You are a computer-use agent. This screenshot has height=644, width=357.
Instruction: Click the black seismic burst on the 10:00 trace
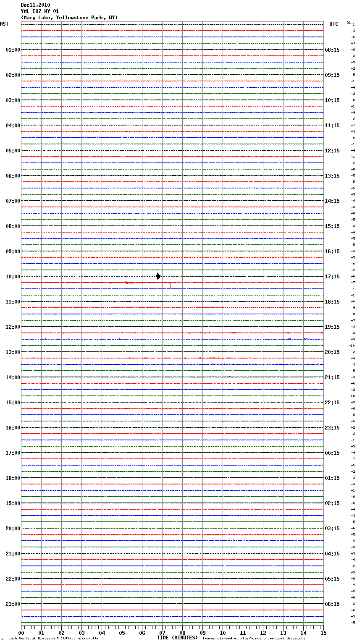(x=158, y=276)
